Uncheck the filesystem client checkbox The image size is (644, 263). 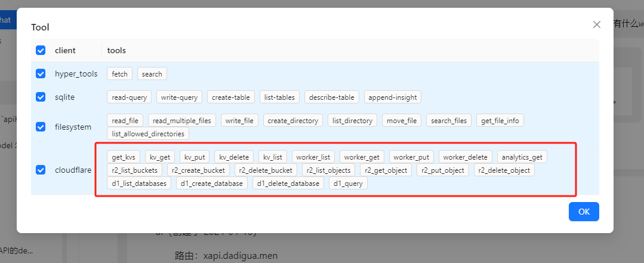coord(41,127)
